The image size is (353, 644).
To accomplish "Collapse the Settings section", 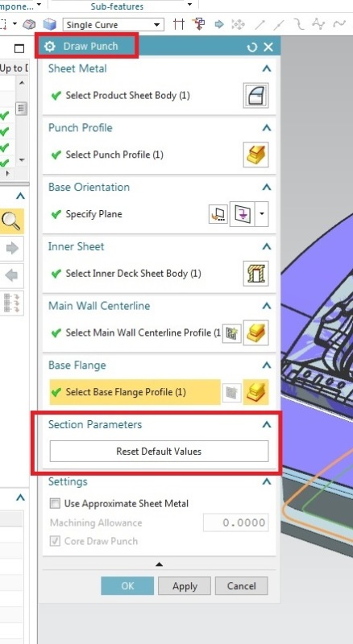I will [x=267, y=481].
